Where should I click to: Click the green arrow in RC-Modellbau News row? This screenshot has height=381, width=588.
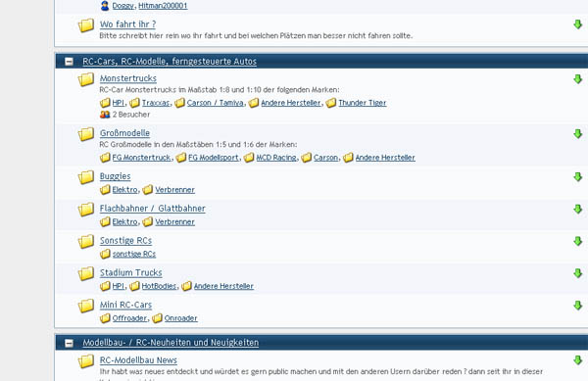(577, 360)
